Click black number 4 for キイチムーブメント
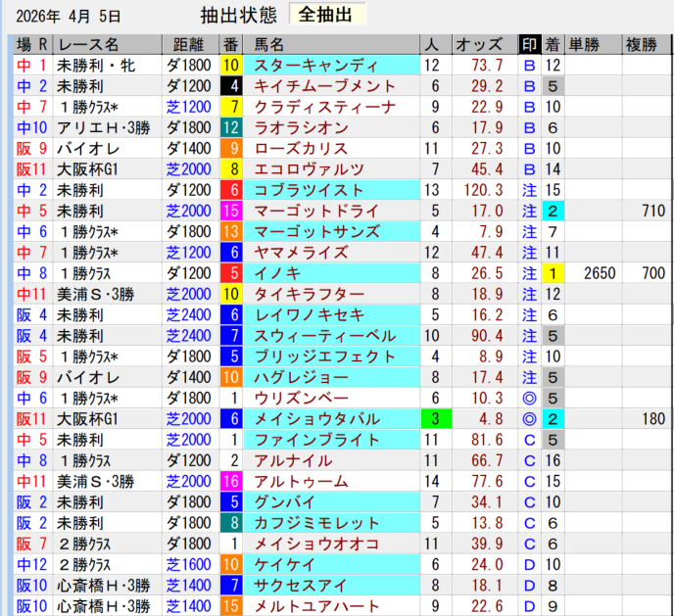 click(231, 86)
